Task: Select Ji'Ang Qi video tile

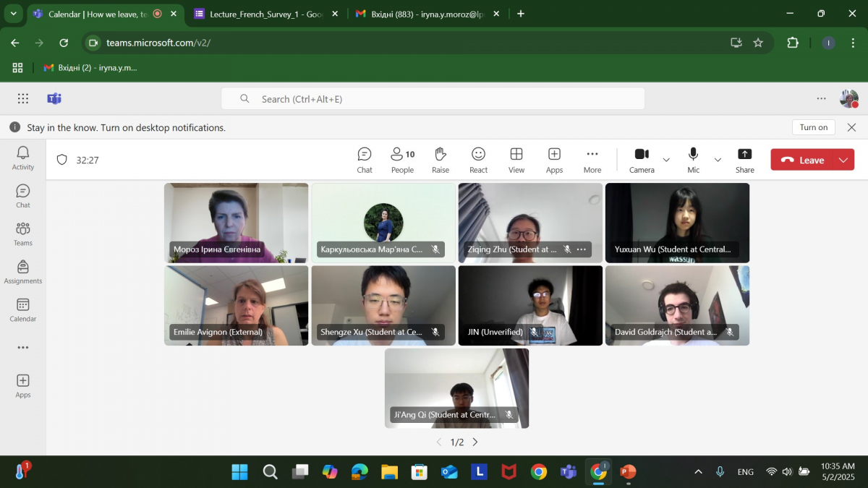Action: (456, 388)
